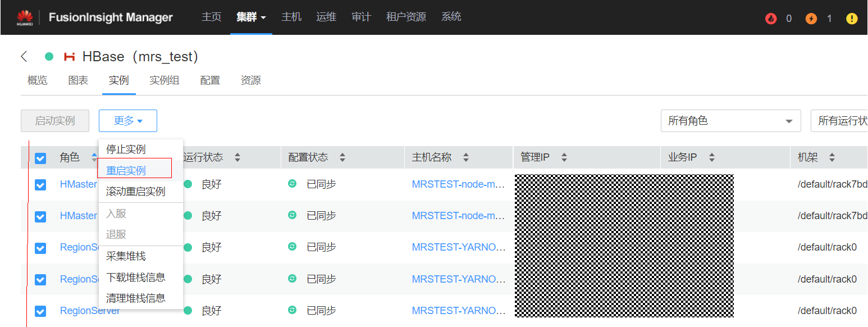Sort by 管理IP column arrows
This screenshot has width=868, height=327.
tap(564, 157)
